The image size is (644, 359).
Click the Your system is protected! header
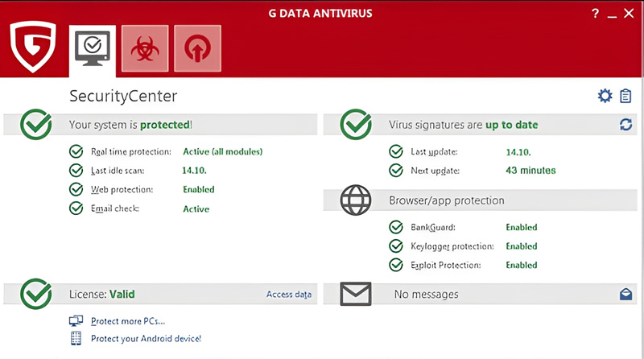click(x=130, y=125)
